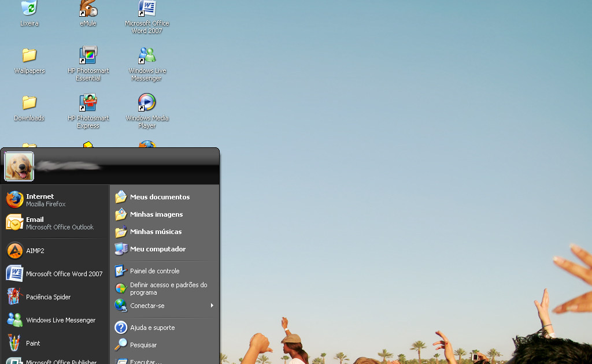Launch eMule from the desktop
Screen dimensions: 592x364
tap(88, 12)
